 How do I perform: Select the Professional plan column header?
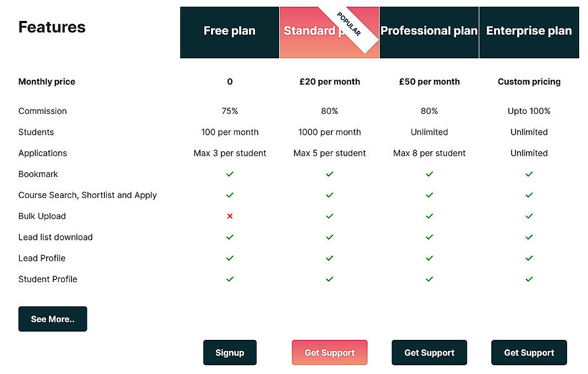click(429, 31)
